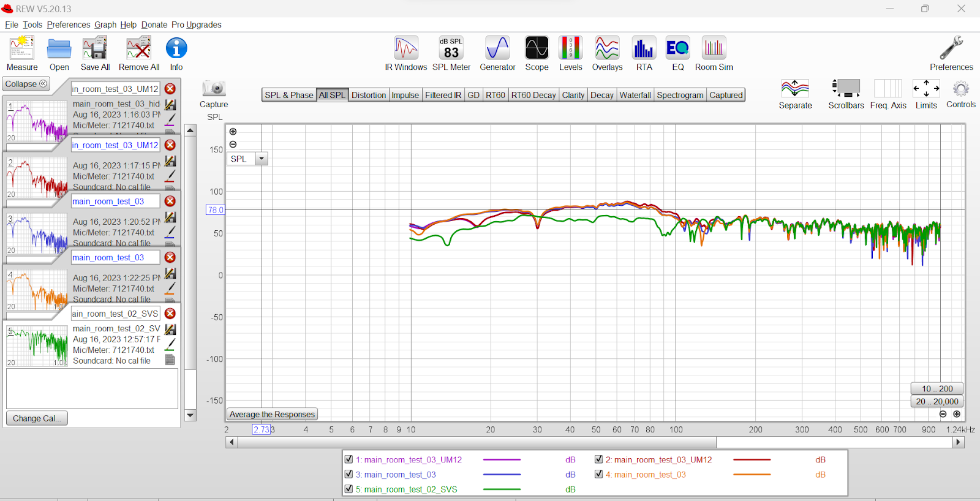Viewport: 980px width, 501px height.
Task: Expand the SPL axis dropdown
Action: click(262, 159)
